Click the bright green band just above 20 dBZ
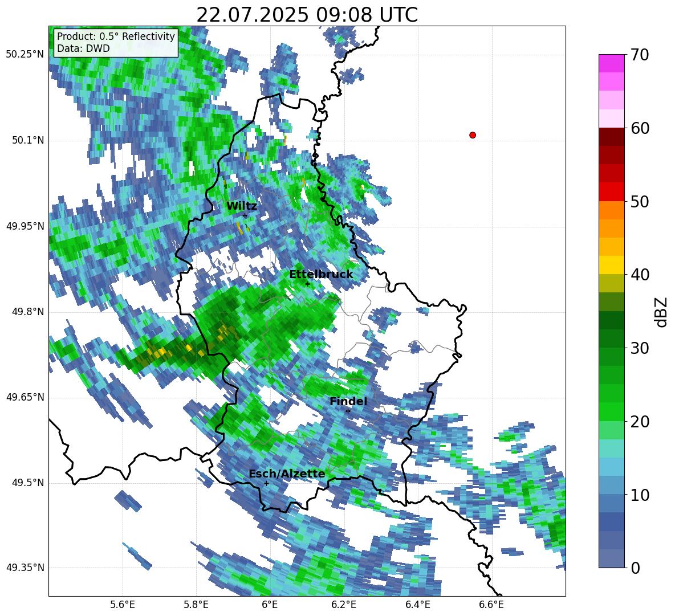The width and height of the screenshot is (675, 616). [611, 411]
